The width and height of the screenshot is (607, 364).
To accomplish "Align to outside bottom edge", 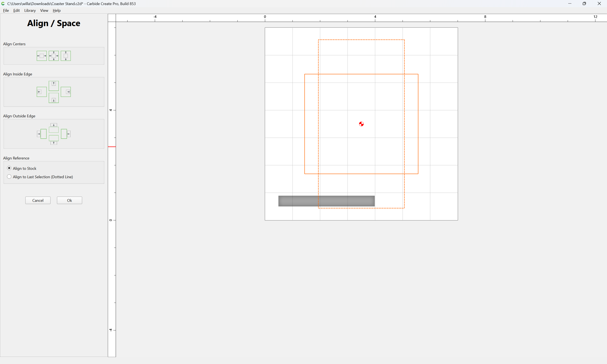I will click(54, 140).
